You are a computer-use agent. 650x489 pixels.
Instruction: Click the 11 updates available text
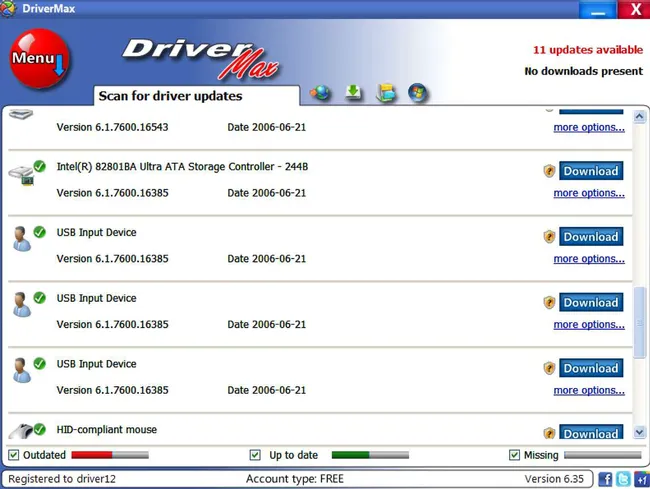[x=588, y=50]
